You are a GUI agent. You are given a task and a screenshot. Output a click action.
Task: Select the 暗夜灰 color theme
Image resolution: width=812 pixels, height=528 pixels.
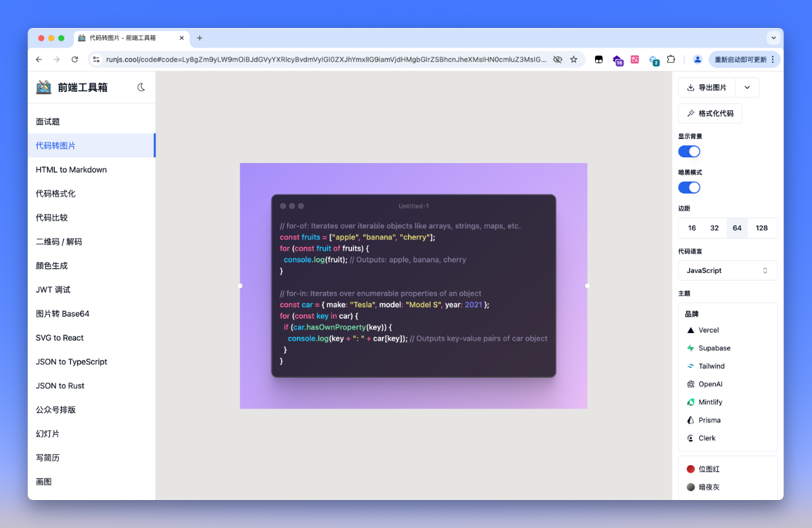click(x=728, y=487)
